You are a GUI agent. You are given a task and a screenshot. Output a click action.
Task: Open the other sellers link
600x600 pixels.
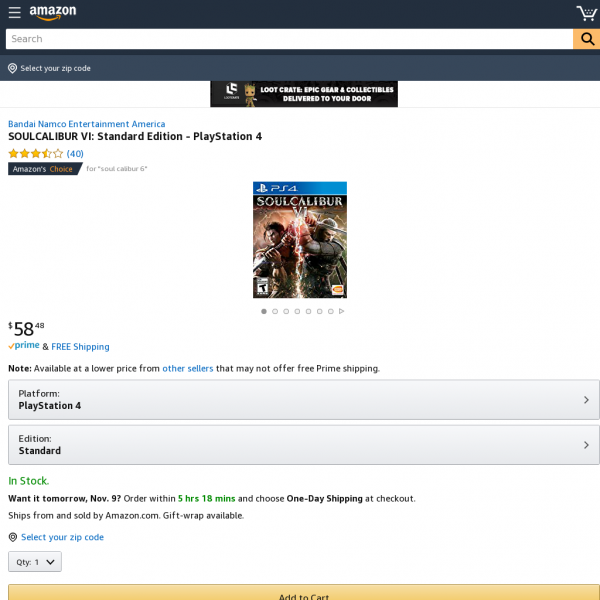point(188,368)
